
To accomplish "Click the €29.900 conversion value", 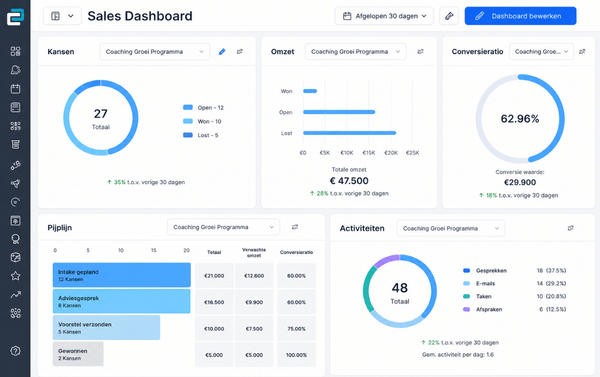I will pyautogui.click(x=520, y=182).
